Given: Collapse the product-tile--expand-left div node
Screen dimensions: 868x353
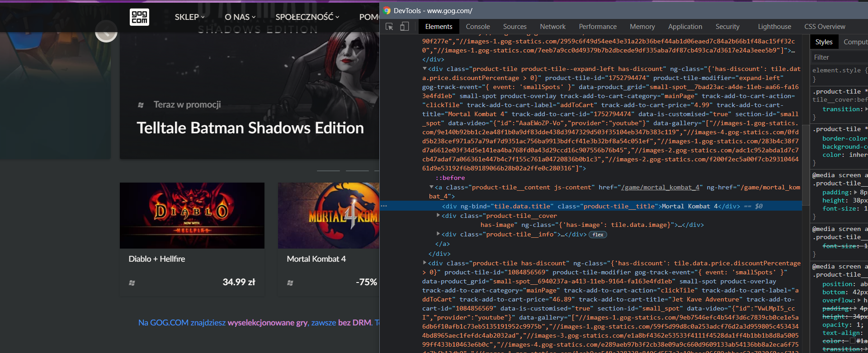Looking at the screenshot, I should coord(425,69).
